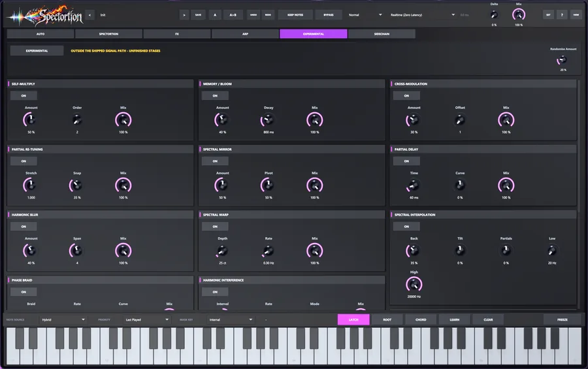
Task: Click the Randomise Amount knob
Action: point(562,60)
